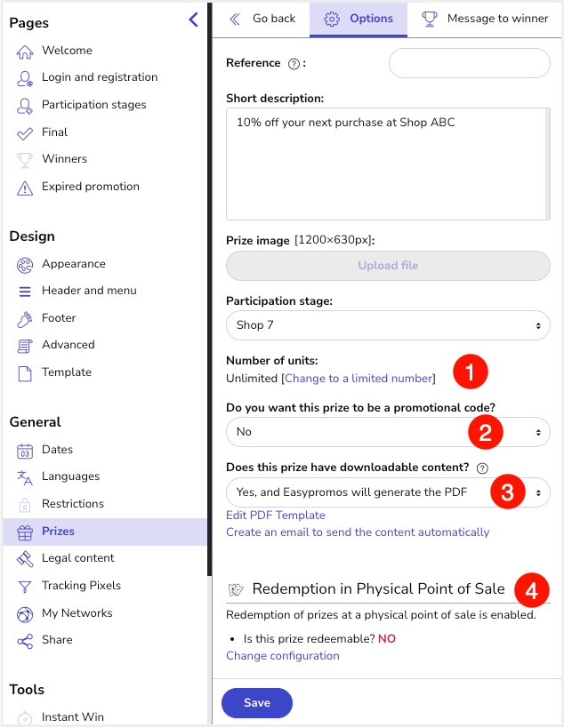This screenshot has height=728, width=564.
Task: Click the trophy icon beside Winners
Action: pyautogui.click(x=25, y=159)
